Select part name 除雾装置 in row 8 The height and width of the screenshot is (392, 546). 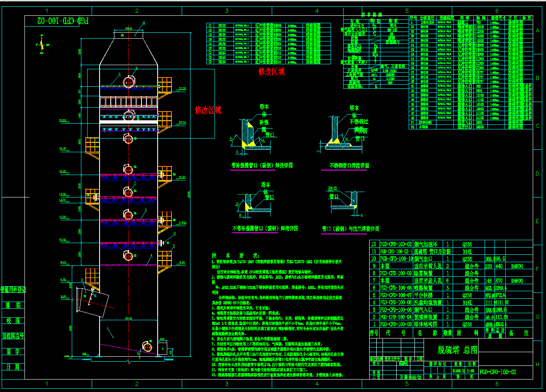click(x=423, y=273)
